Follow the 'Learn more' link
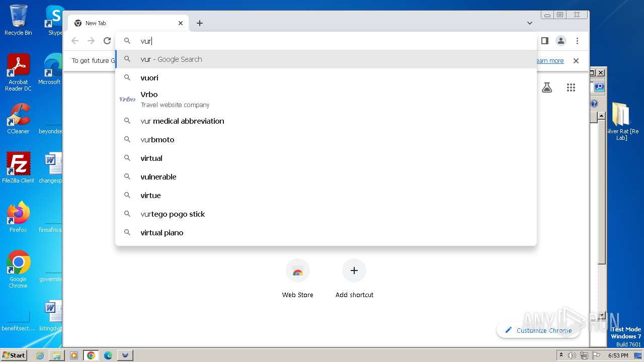644x362 pixels. tap(549, 61)
